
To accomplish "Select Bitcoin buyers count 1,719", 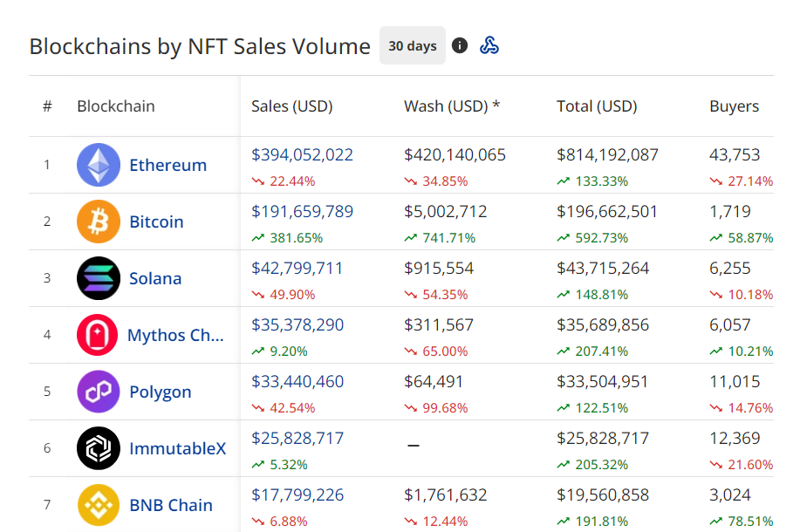I will (730, 211).
